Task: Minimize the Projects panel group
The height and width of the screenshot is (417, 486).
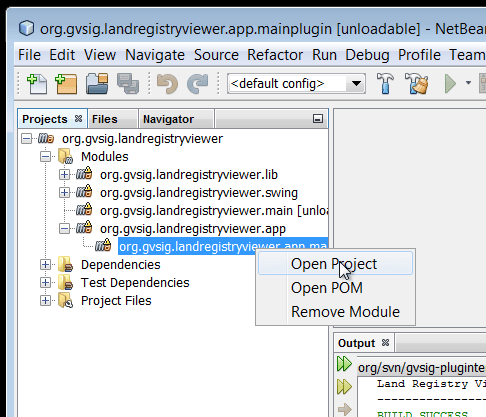Action: [318, 118]
